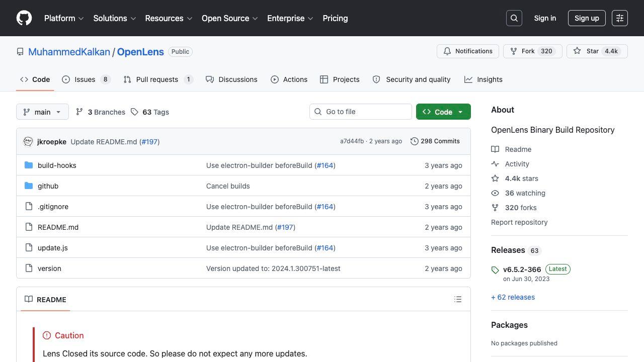
Task: Open the version updated commit message
Action: point(273,268)
